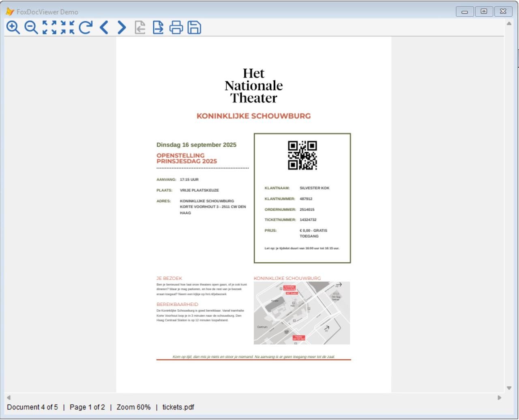Screen dimensions: 519x420
Task: Click the FoxDocViewer icon in the title bar
Action: click(9, 12)
